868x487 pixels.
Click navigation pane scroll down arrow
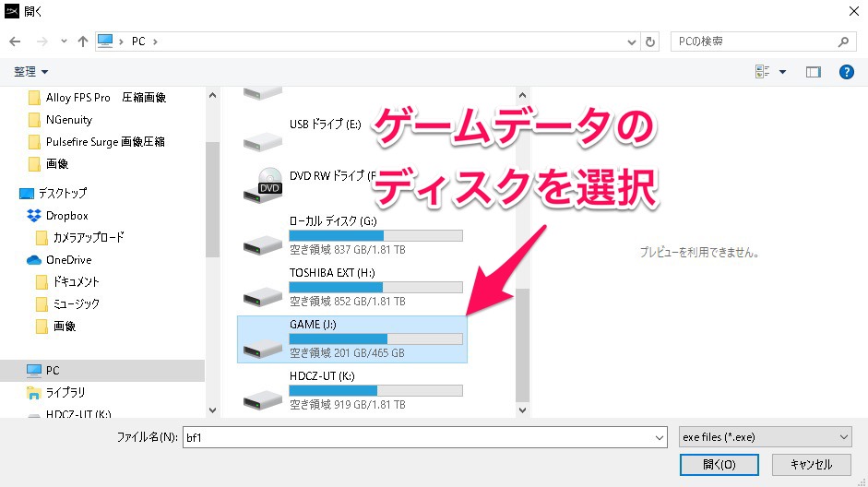212,410
